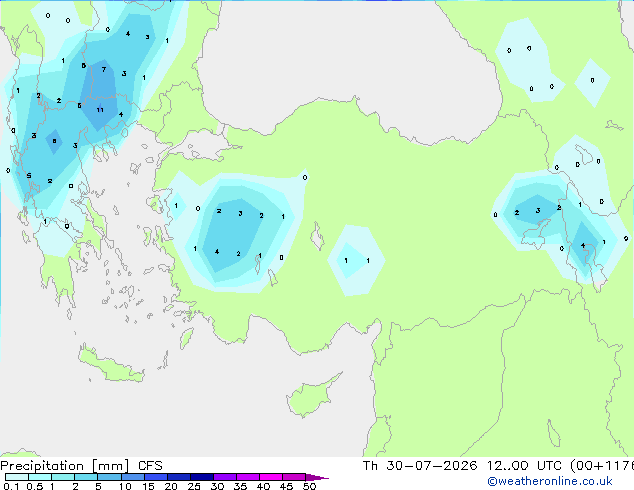Click the 2–5 mm legend color swatch
The height and width of the screenshot is (490, 634).
[86, 477]
